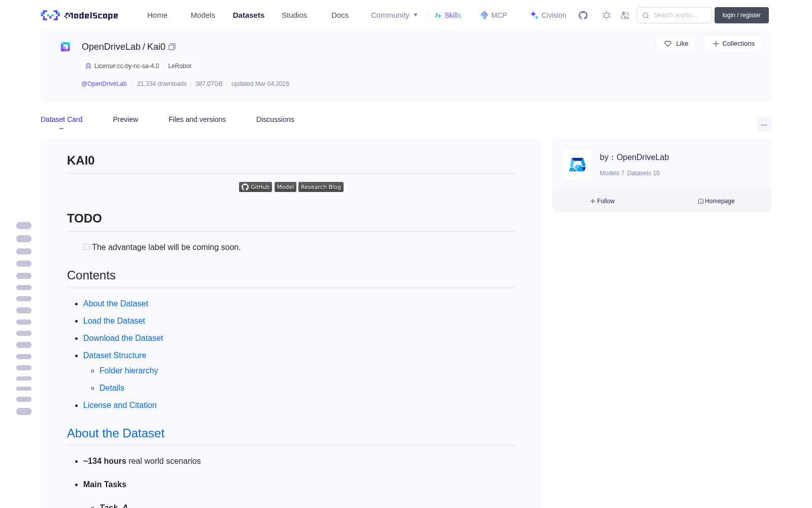812x508 pixels.
Task: Jump to License and Citation section
Action: click(x=120, y=405)
